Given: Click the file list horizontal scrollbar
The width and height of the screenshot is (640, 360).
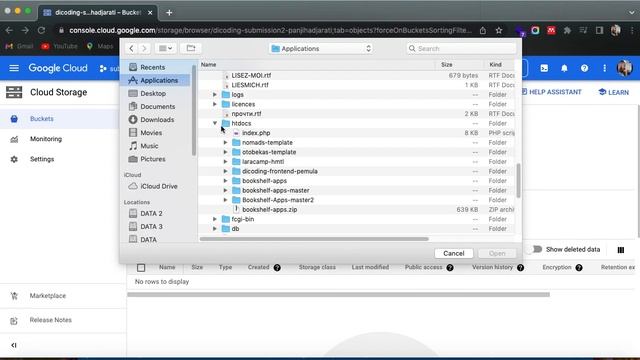Looking at the screenshot, I should pyautogui.click(x=314, y=239).
